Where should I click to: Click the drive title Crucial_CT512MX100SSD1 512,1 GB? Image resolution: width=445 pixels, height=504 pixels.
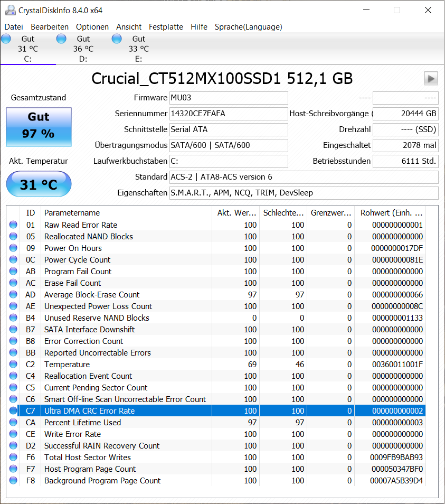coord(222,78)
